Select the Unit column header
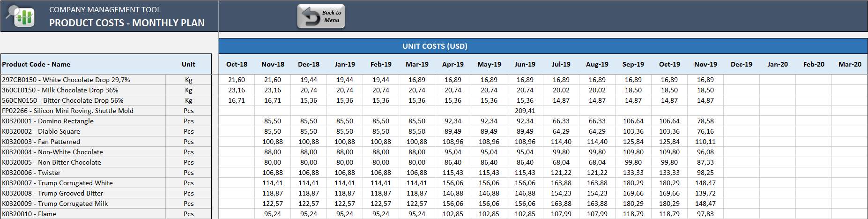The height and width of the screenshot is (219, 868). [x=188, y=64]
